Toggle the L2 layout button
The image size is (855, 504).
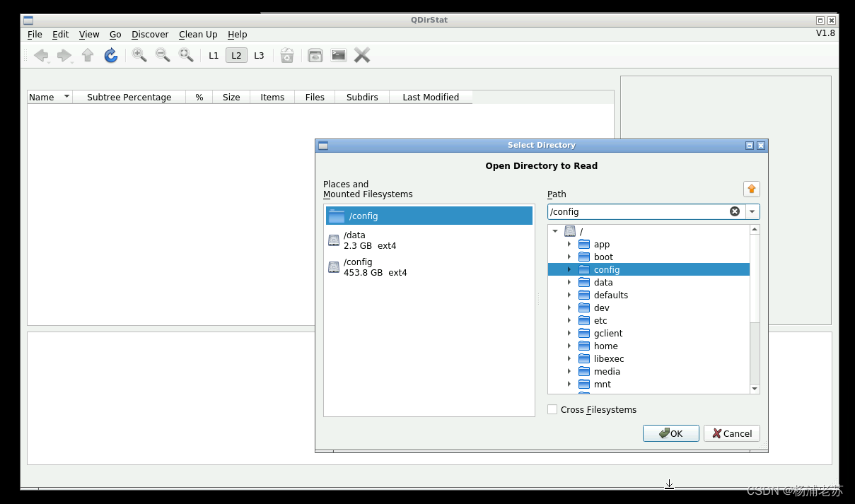(x=236, y=55)
